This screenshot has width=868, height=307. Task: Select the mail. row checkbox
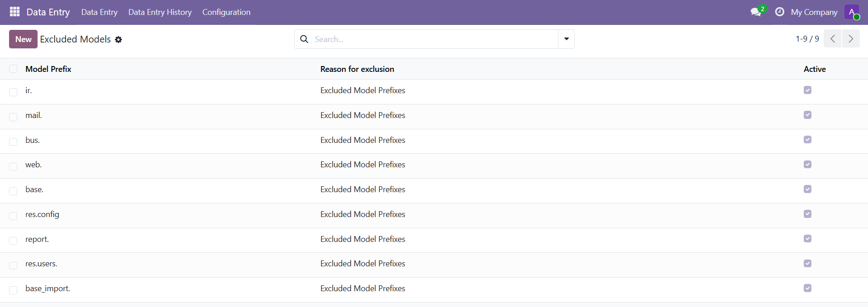(13, 117)
